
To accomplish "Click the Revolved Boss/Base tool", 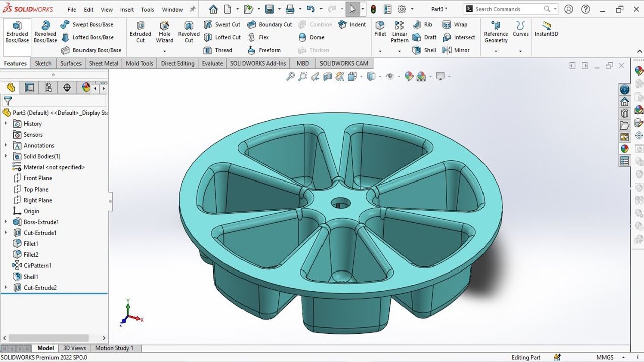I will click(x=45, y=32).
